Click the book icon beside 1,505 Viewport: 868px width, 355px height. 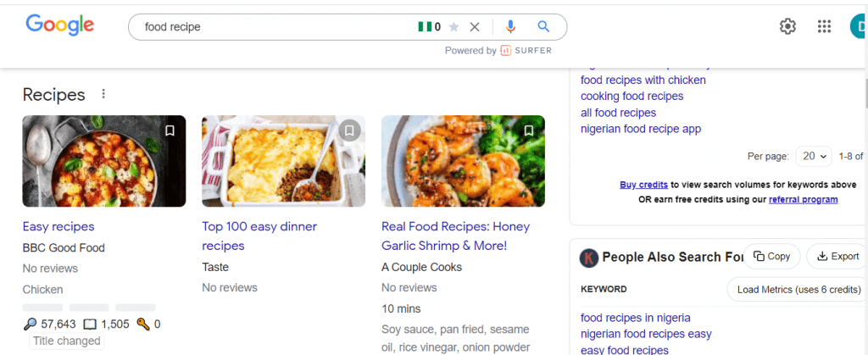click(90, 324)
